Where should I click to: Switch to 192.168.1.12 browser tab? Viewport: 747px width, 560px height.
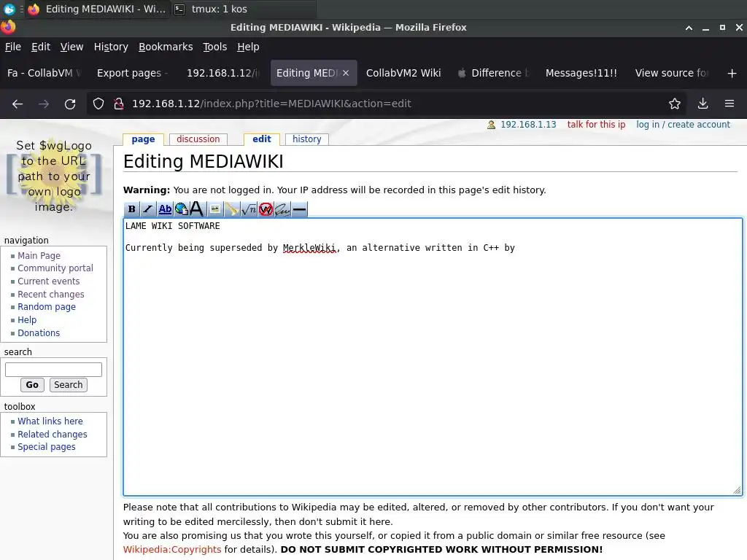pos(222,73)
